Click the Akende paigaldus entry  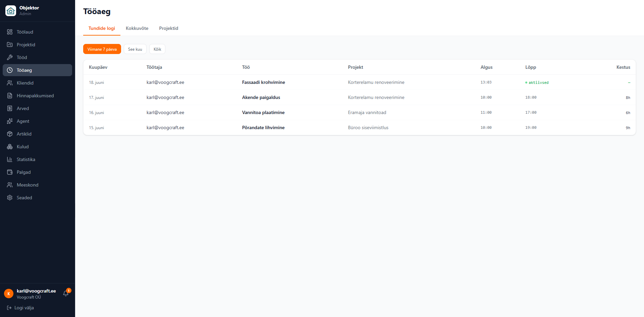coord(261,97)
